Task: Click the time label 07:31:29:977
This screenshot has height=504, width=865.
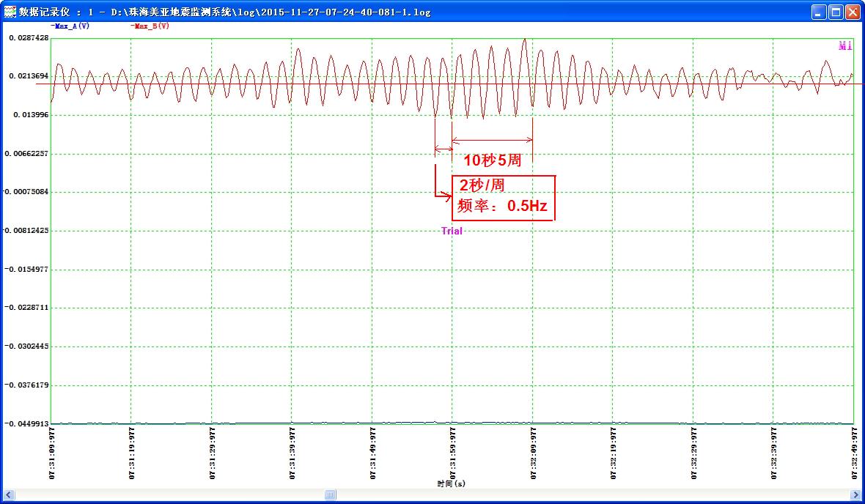Action: coord(212,453)
